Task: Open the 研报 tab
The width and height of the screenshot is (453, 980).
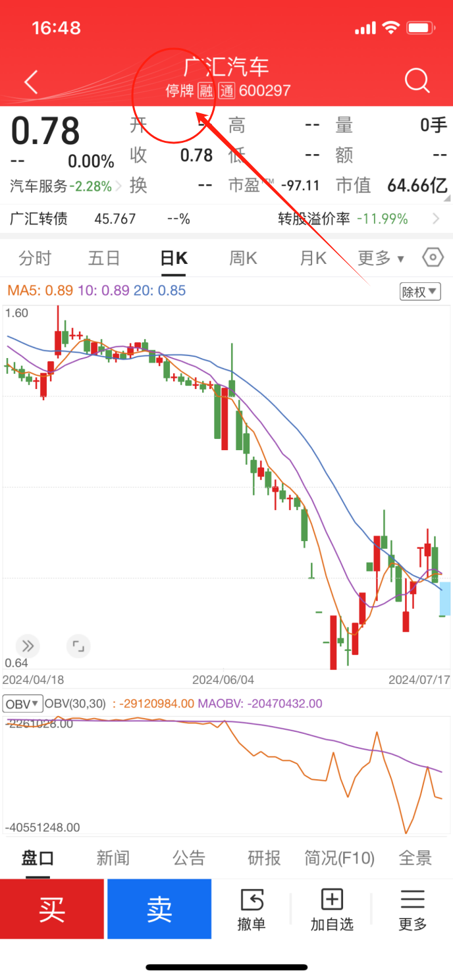Action: pyautogui.click(x=264, y=858)
